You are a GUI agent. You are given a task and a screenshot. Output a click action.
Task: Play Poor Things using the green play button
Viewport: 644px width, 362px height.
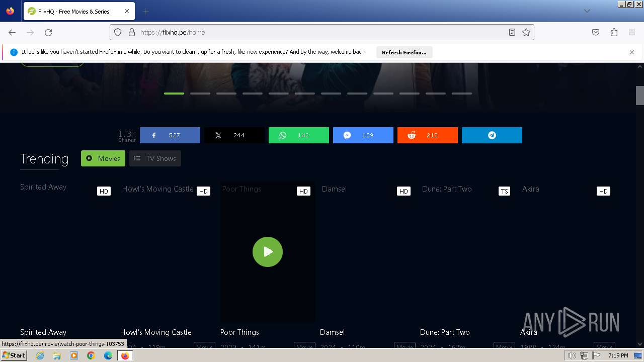pyautogui.click(x=268, y=252)
